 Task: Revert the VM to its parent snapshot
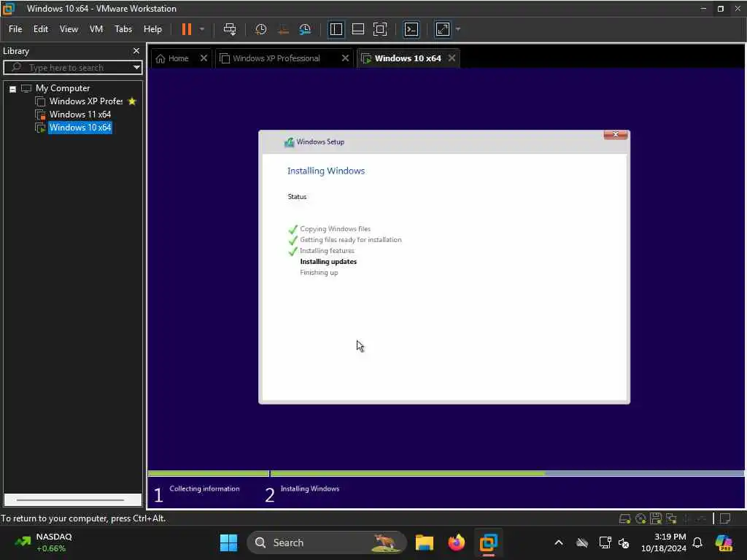[283, 29]
